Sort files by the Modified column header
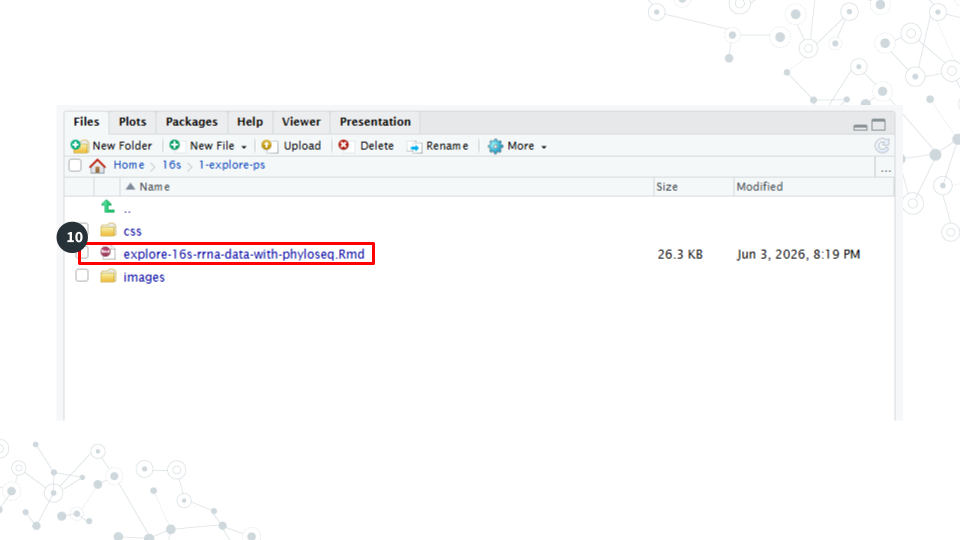 click(x=813, y=187)
